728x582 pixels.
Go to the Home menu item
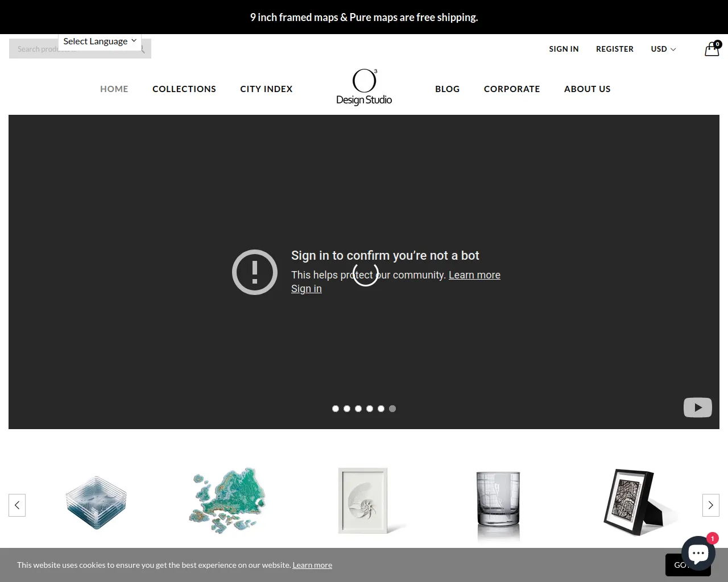pyautogui.click(x=114, y=89)
